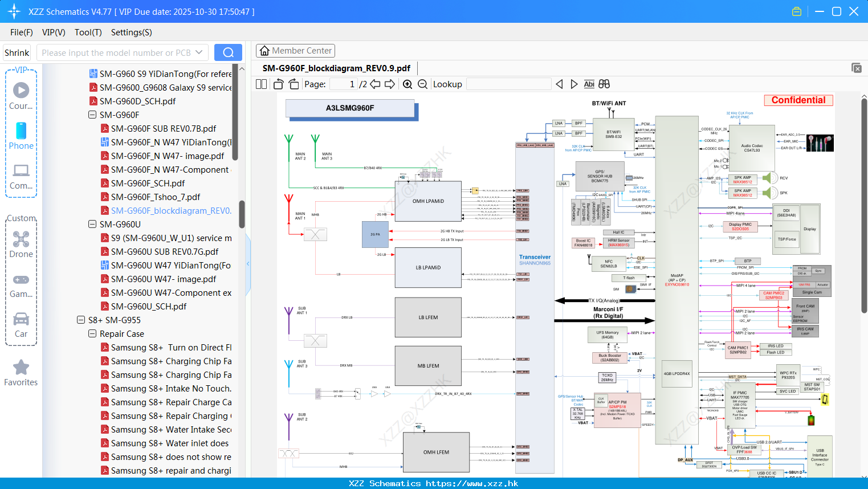Open Samsung S8+ Turn on Direct file
This screenshot has width=868, height=489.
pos(166,347)
